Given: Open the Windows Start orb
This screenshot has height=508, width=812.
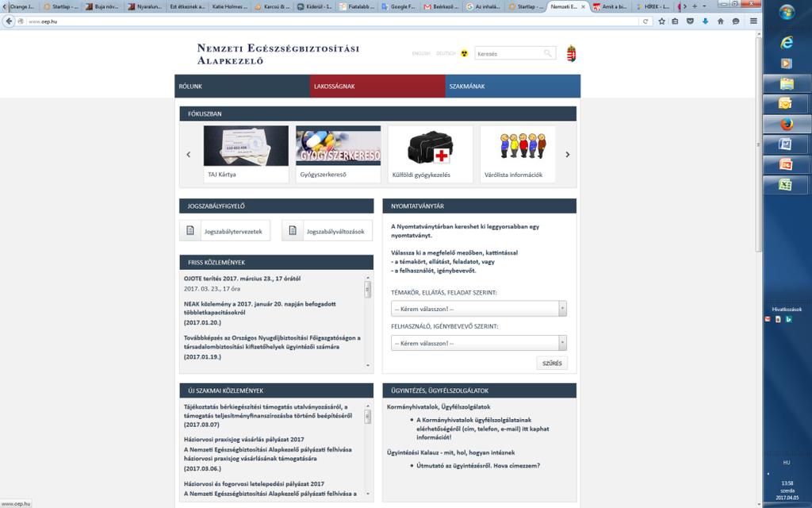Looking at the screenshot, I should 787,13.
